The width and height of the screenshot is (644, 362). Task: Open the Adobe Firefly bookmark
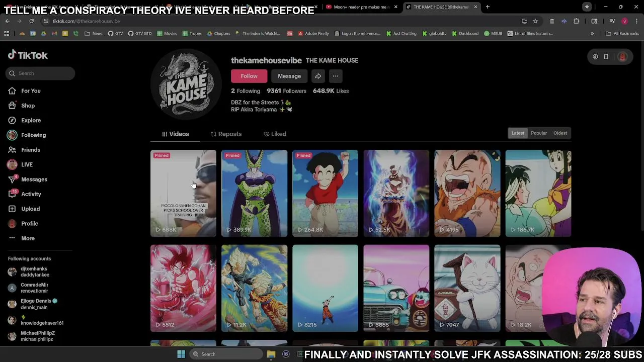[313, 34]
